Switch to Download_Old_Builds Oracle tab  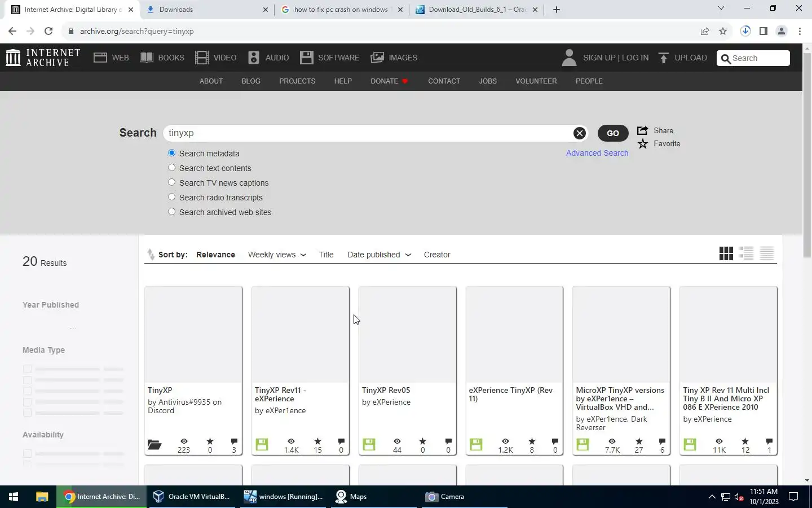477,10
